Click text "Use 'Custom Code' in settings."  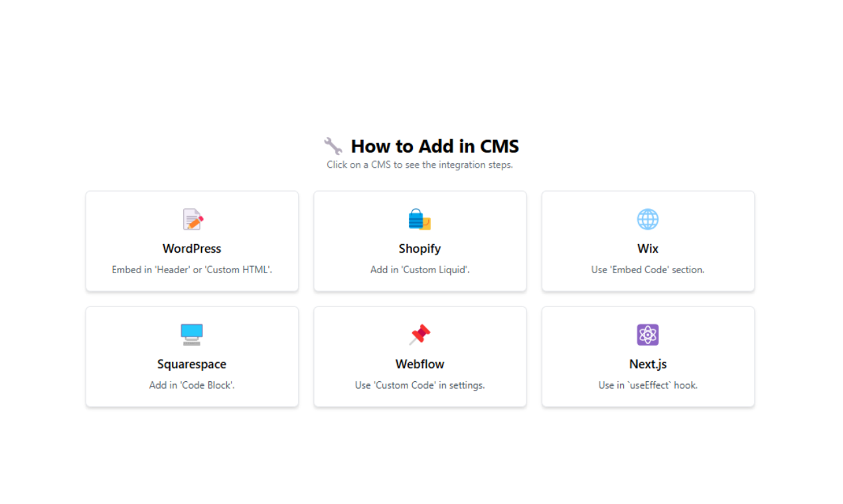[420, 385]
